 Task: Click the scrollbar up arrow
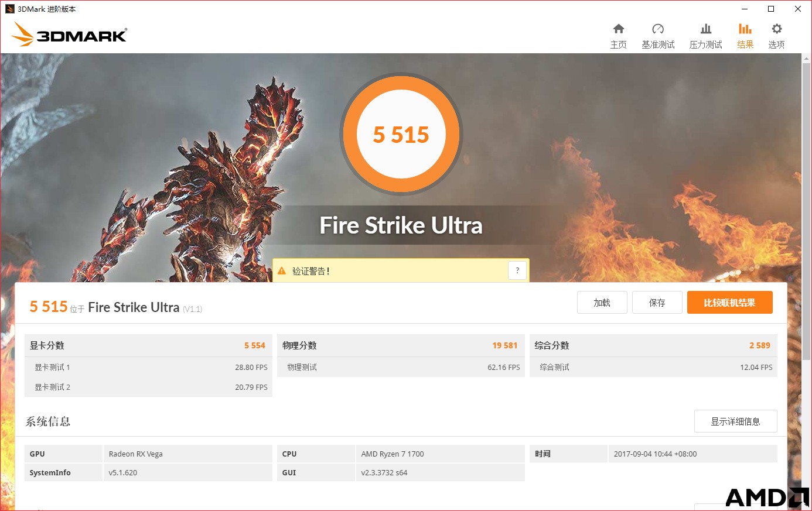[x=807, y=57]
